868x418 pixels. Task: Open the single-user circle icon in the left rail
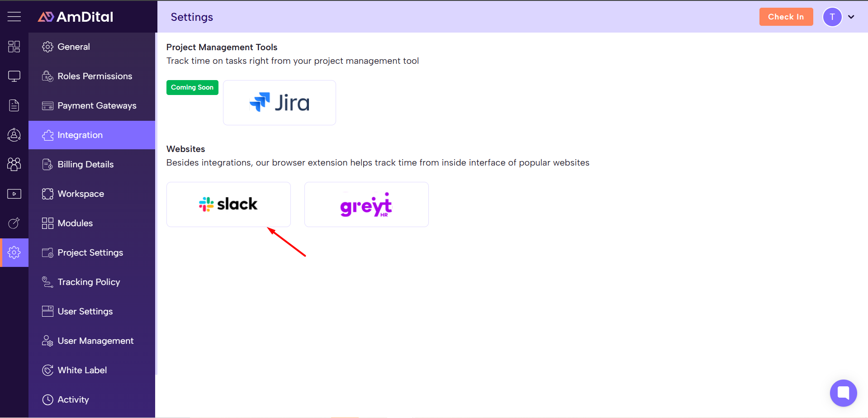(x=14, y=135)
